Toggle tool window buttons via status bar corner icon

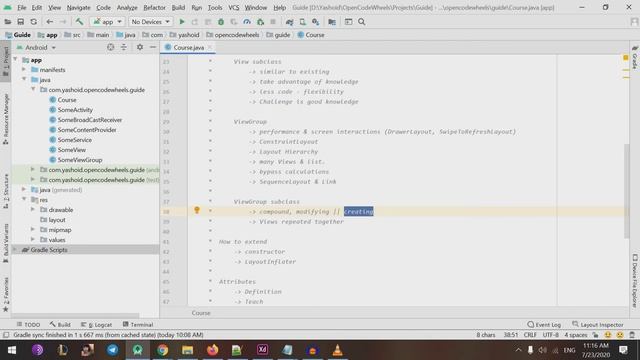[x=6, y=335]
